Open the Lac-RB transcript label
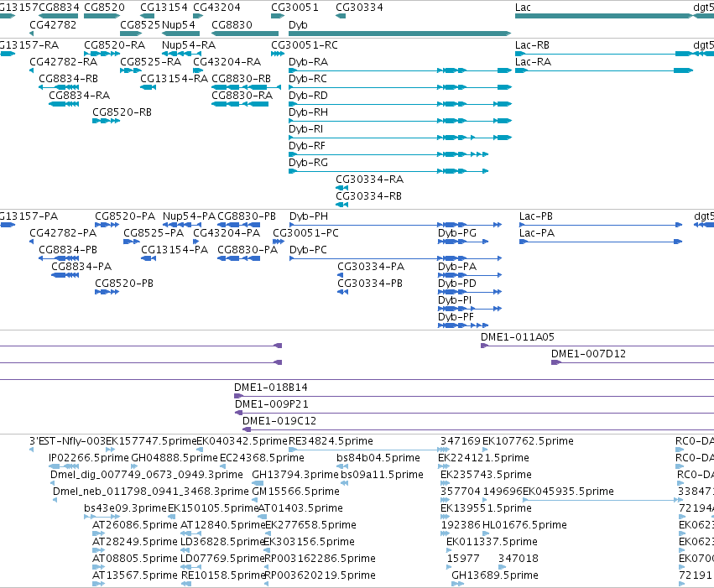 point(532,45)
